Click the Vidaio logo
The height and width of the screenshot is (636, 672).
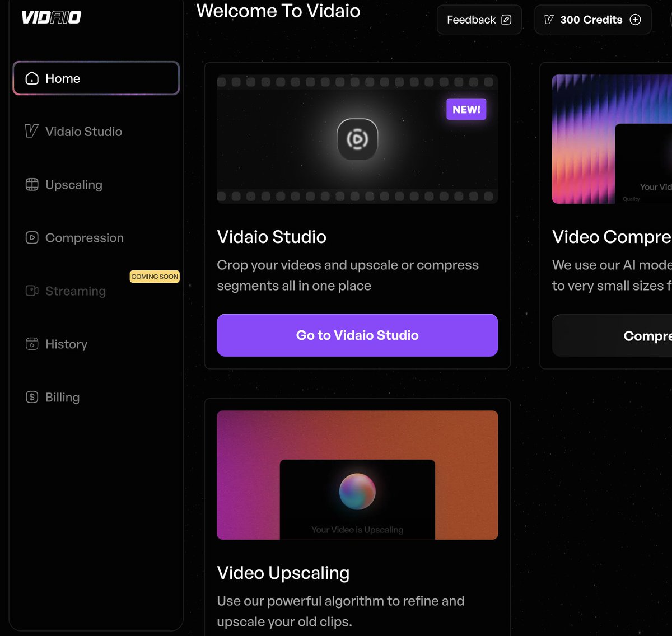(52, 17)
